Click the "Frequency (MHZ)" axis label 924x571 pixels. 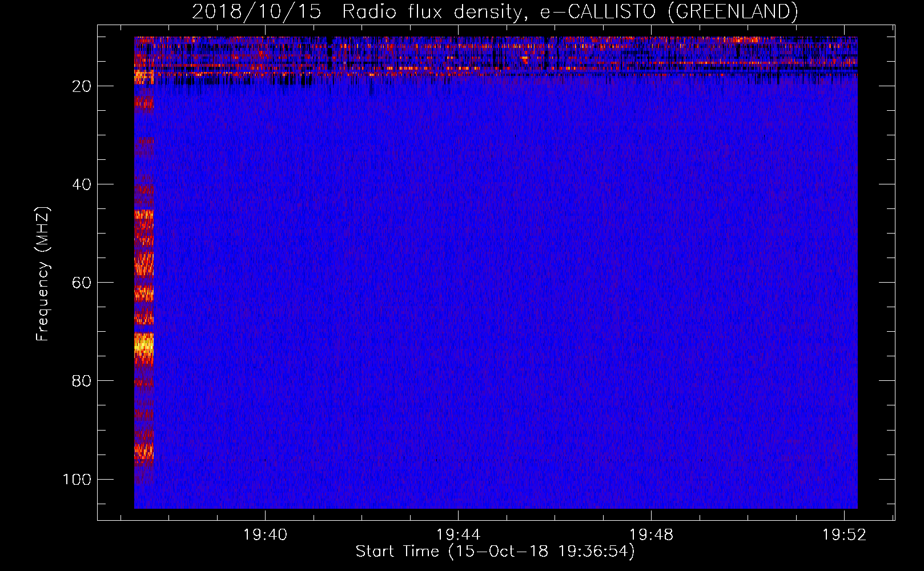coord(43,274)
